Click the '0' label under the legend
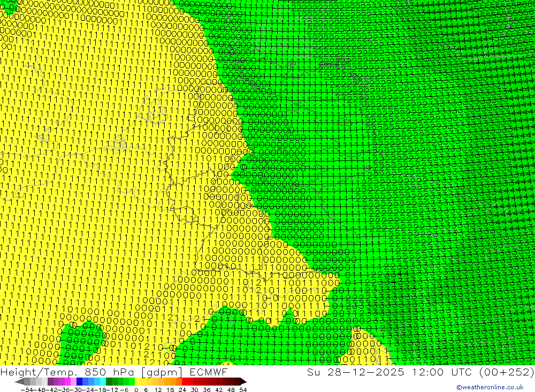Screen dimensions: 535x392 tap(136, 390)
